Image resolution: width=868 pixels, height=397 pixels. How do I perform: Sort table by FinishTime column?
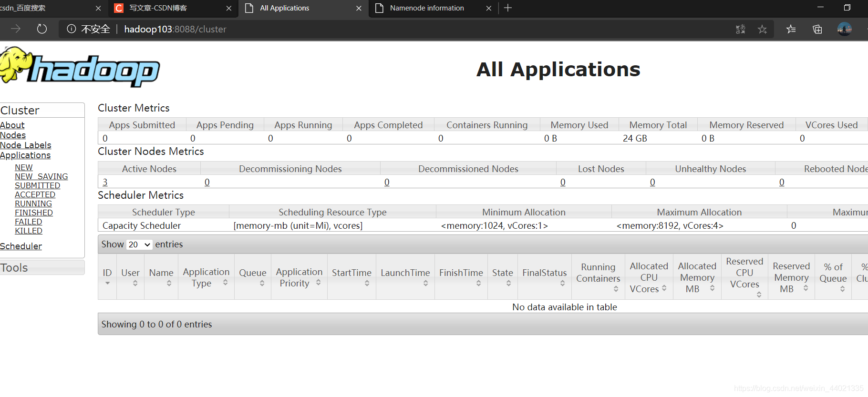[478, 283]
